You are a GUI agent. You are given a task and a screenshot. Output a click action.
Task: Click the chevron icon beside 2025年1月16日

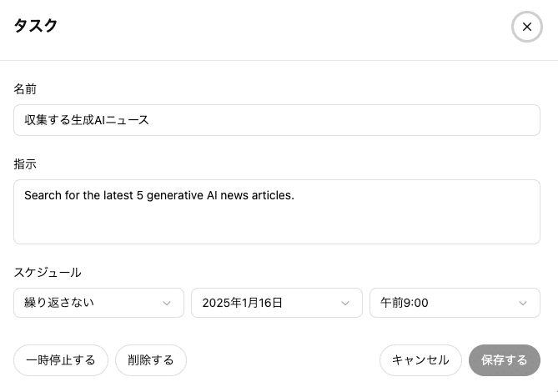tap(344, 303)
